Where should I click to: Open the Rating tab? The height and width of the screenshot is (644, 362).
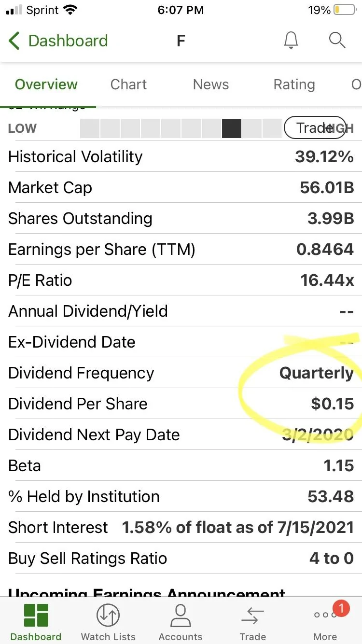294,84
